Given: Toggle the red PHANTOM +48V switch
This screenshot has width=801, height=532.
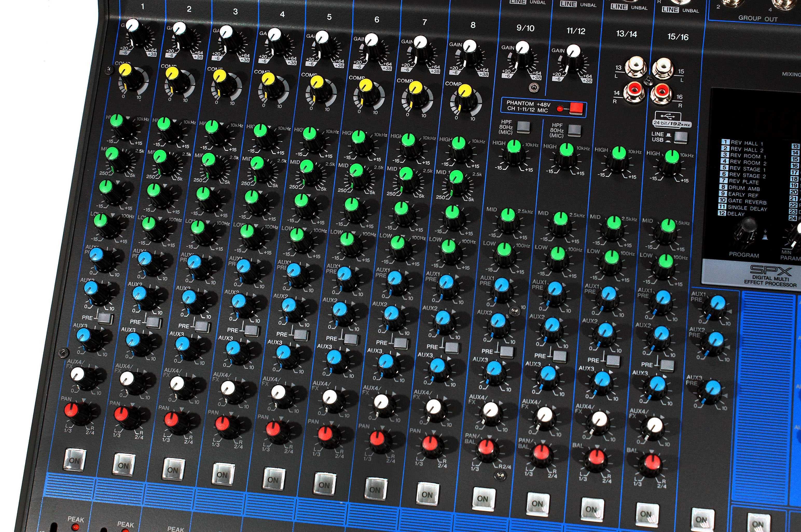Looking at the screenshot, I should pos(576,108).
